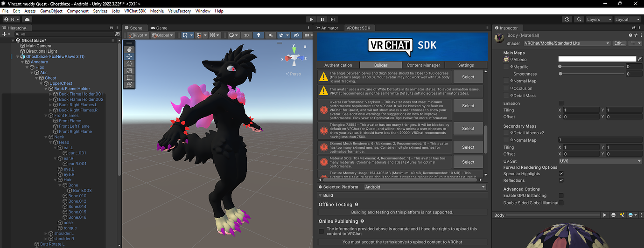Image resolution: width=644 pixels, height=248 pixels.
Task: Select the Hand view tool
Action: click(129, 49)
